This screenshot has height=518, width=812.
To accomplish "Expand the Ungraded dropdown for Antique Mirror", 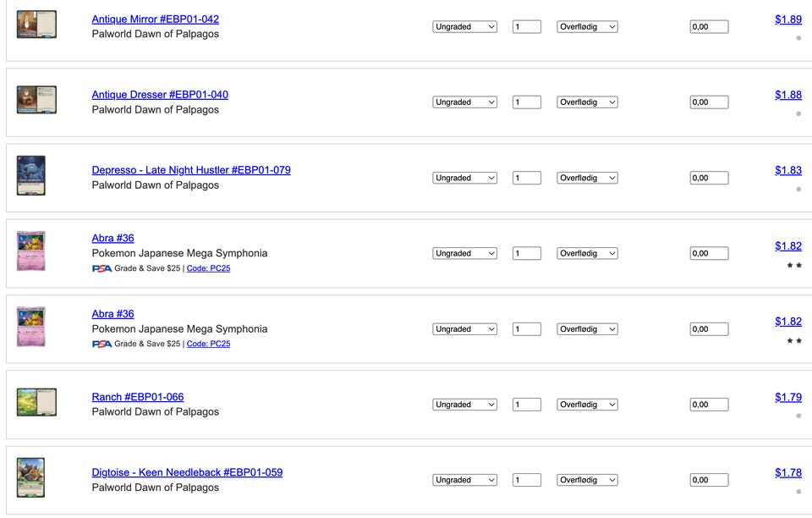I will (x=464, y=26).
